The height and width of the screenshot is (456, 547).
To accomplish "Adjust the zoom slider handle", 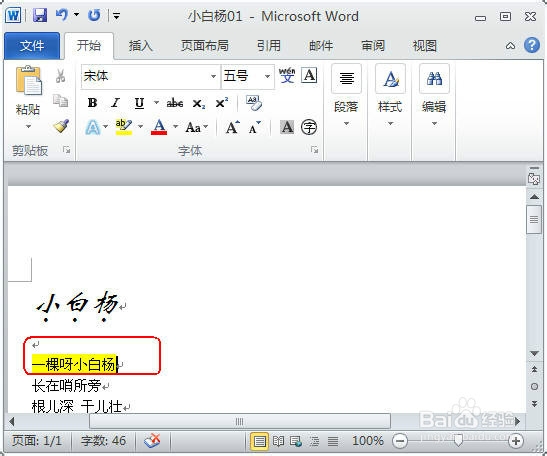I will [x=458, y=441].
